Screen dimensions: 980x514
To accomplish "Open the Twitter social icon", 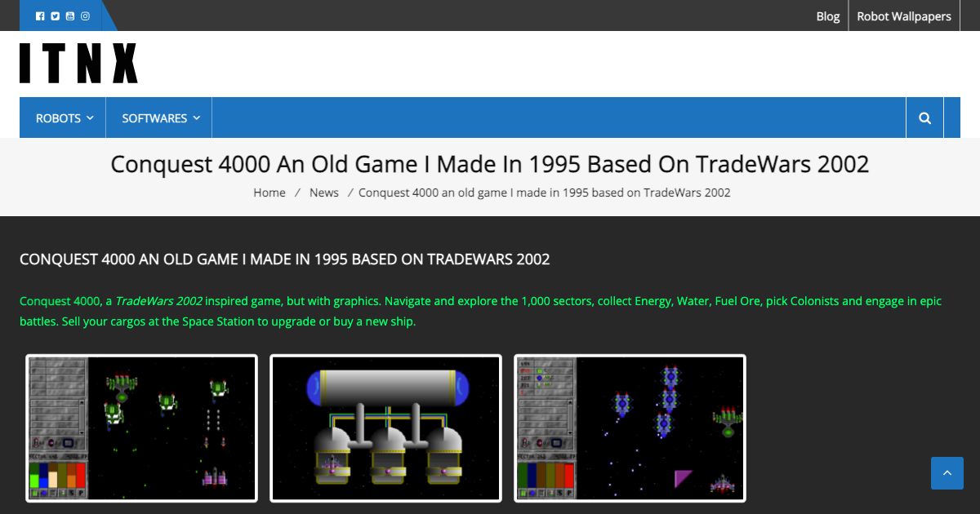I will (55, 15).
